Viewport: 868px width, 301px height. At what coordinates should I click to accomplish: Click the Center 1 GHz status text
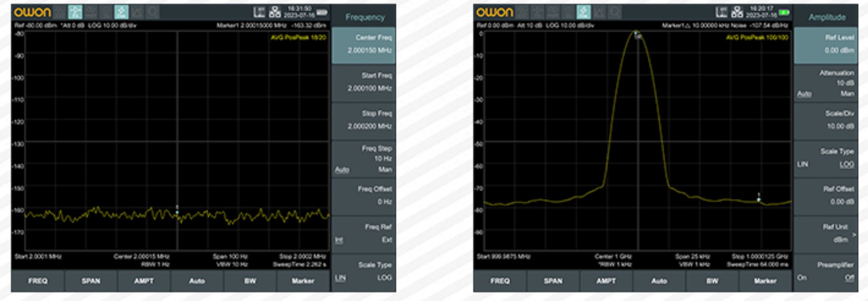point(614,257)
